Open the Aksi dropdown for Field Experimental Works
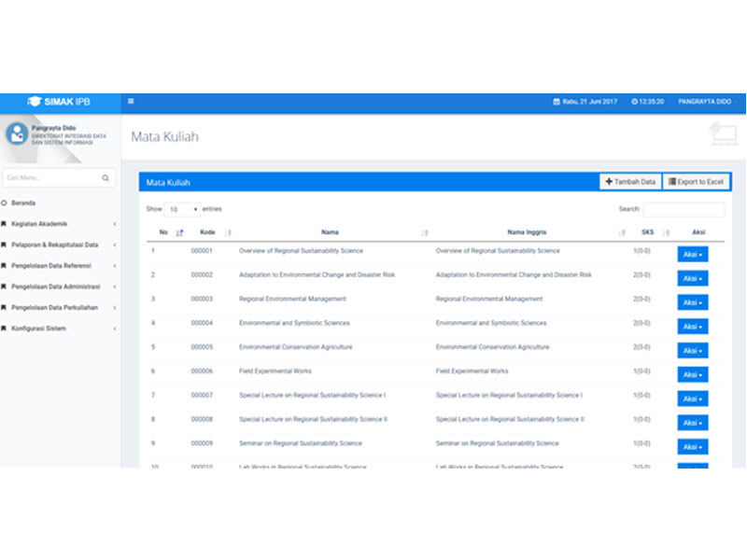Screen dimensions: 747x560 click(x=692, y=374)
